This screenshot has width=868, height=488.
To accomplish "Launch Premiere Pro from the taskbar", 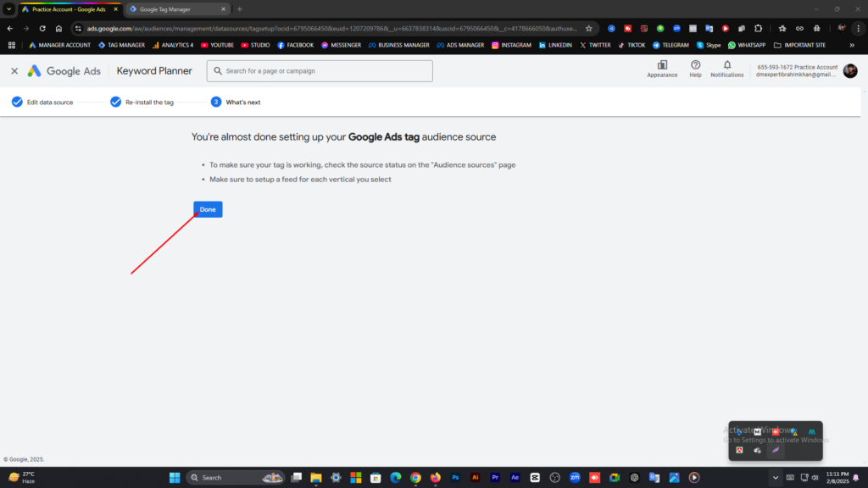I will (495, 478).
